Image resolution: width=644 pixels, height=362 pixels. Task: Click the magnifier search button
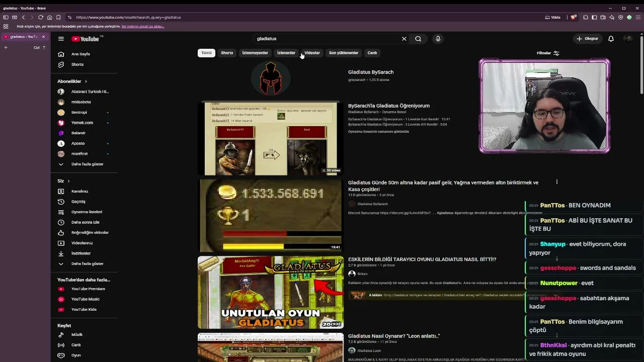pyautogui.click(x=418, y=39)
